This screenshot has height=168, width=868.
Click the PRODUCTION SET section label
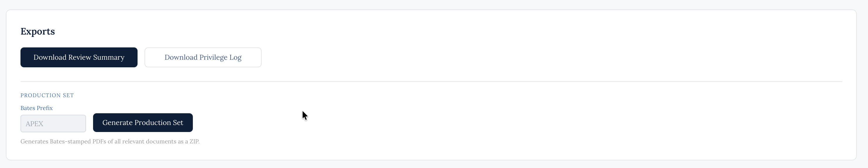[x=47, y=95]
